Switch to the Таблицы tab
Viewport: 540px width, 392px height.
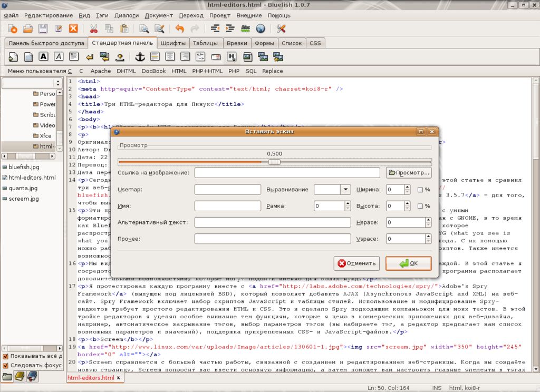click(205, 43)
